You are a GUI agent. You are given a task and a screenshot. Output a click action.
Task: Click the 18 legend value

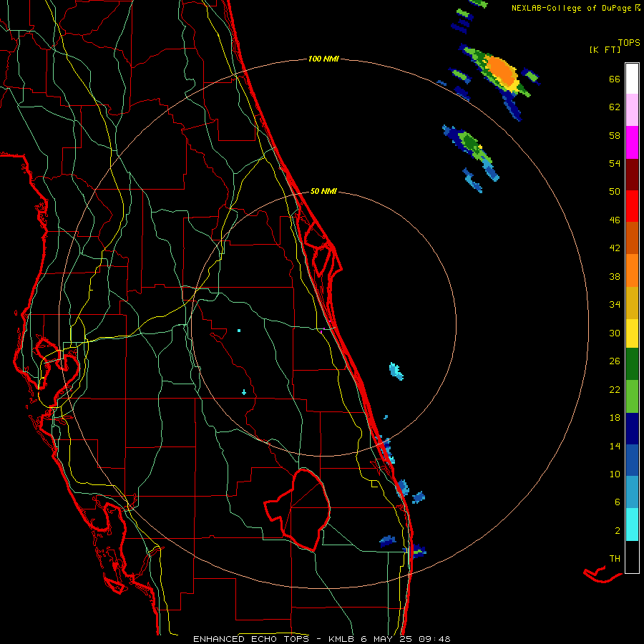pyautogui.click(x=615, y=418)
